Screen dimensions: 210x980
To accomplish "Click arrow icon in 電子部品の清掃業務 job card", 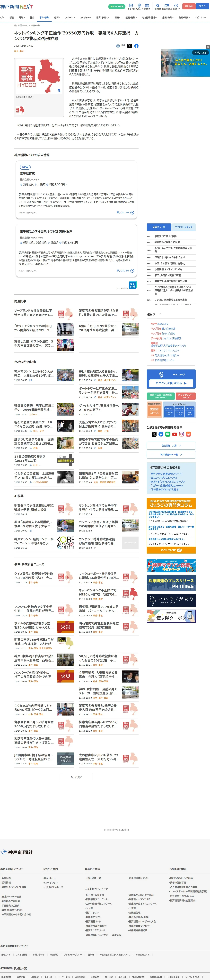I will (x=132, y=271).
